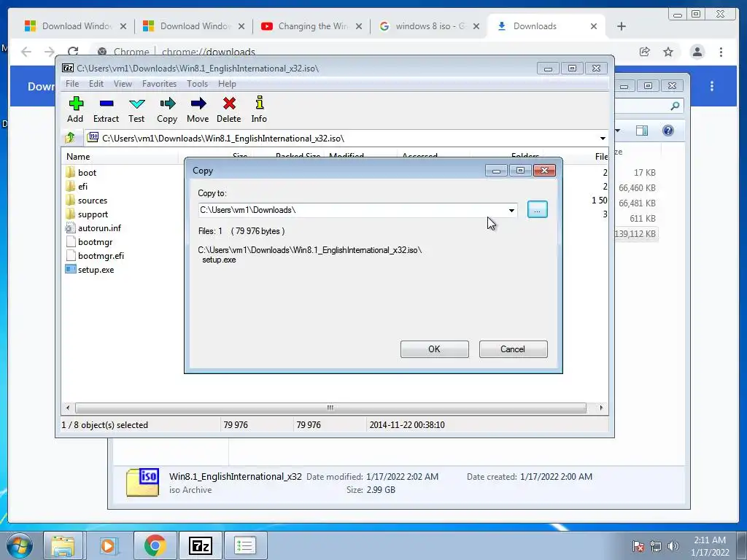747x560 pixels.
Task: Click the Chrome back arrow
Action: (x=26, y=52)
